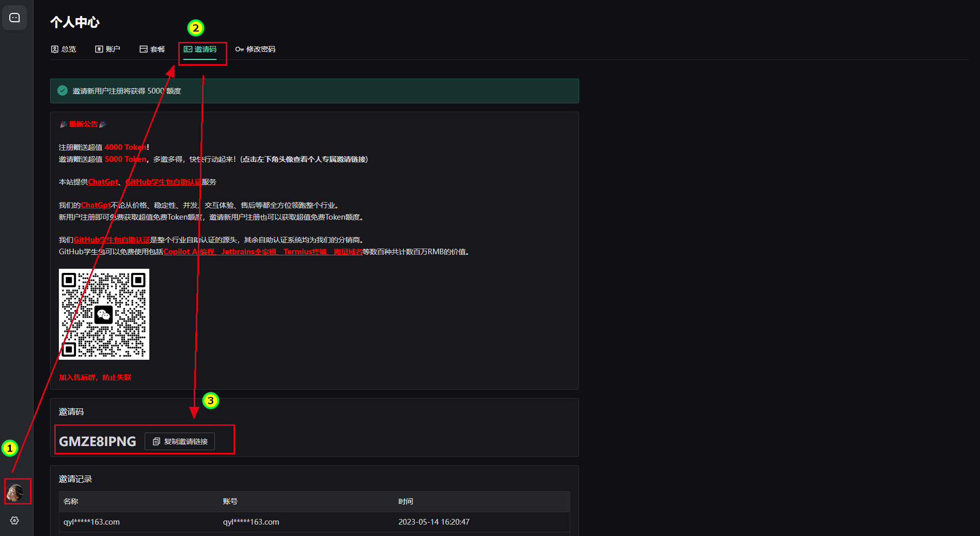Click the 邀请新用户注册将获得 5000 额度 alert text
This screenshot has height=536, width=980.
[127, 91]
